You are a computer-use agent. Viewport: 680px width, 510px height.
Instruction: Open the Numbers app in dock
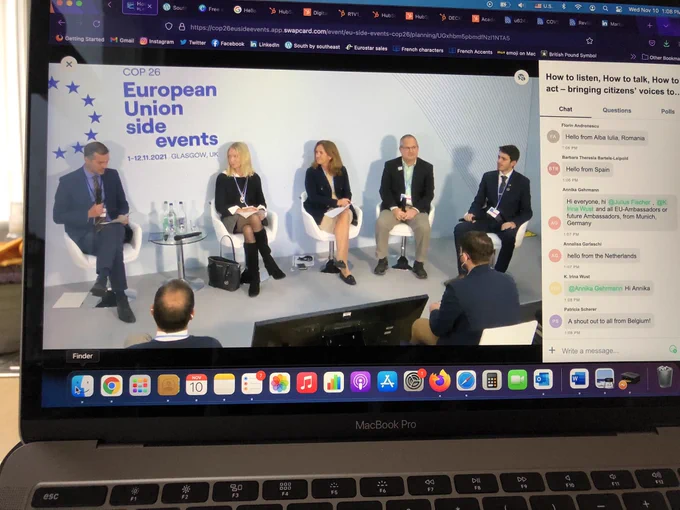point(333,382)
